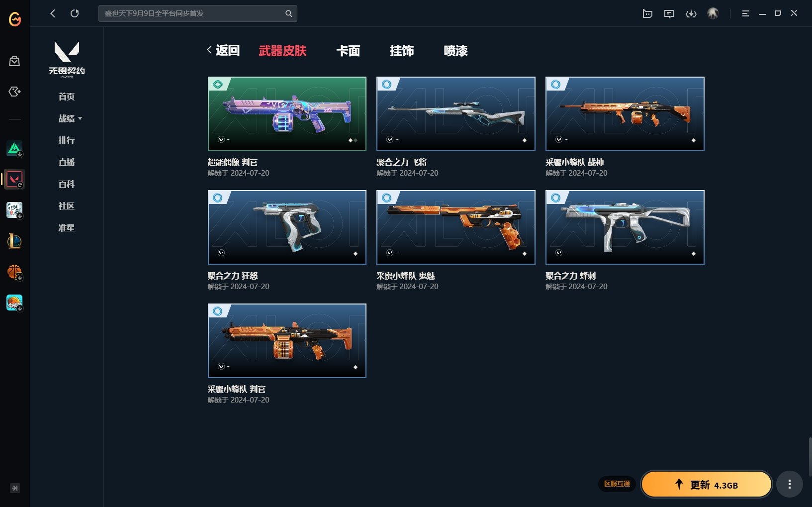
Task: Go to 首页 home page
Action: [x=67, y=97]
